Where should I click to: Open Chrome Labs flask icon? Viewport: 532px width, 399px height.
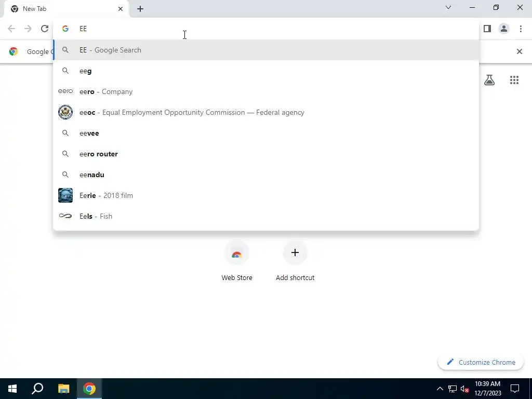489,80
